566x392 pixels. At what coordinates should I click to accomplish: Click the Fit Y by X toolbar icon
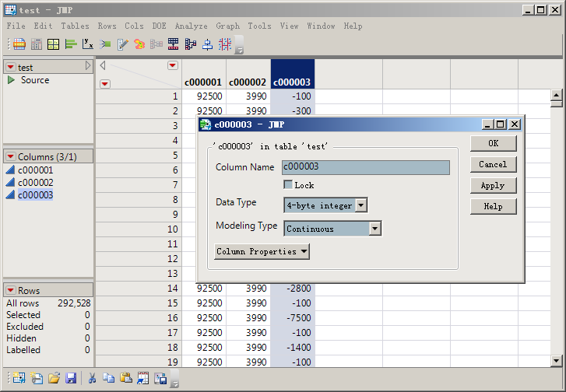[88, 44]
